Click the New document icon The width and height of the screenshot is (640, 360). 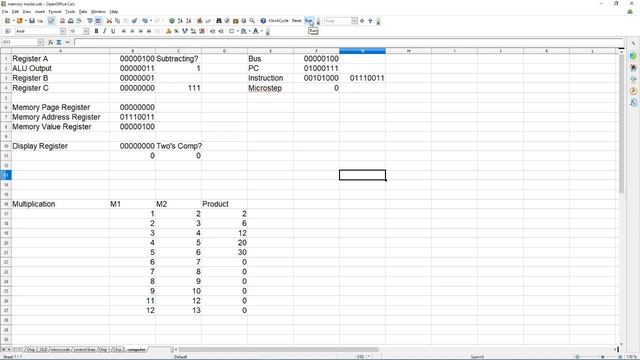click(7, 21)
